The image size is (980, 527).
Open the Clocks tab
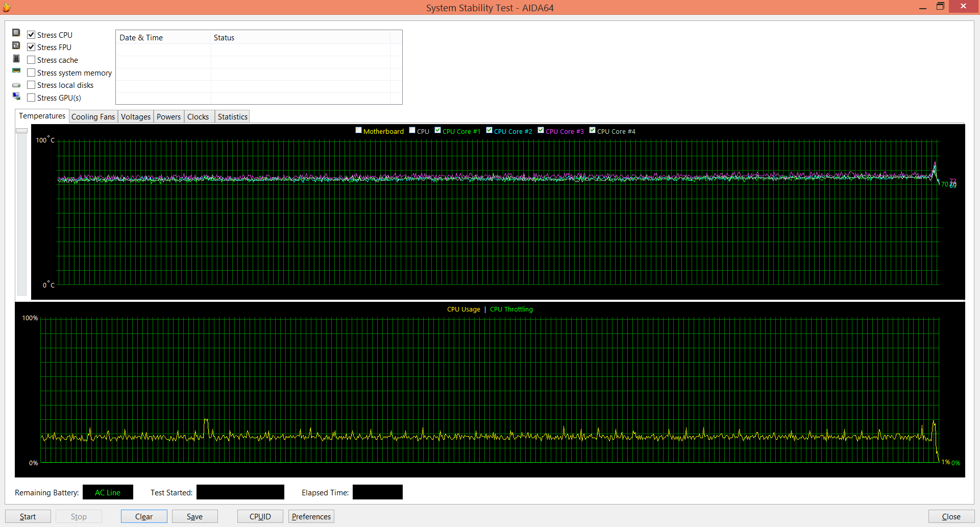198,117
